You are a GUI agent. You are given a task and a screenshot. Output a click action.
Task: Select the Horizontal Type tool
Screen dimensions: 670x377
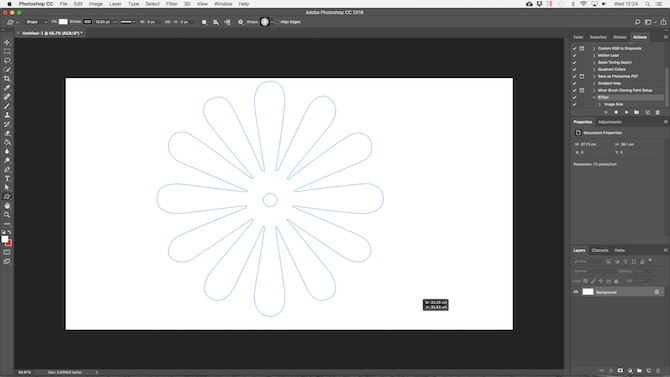pyautogui.click(x=7, y=179)
